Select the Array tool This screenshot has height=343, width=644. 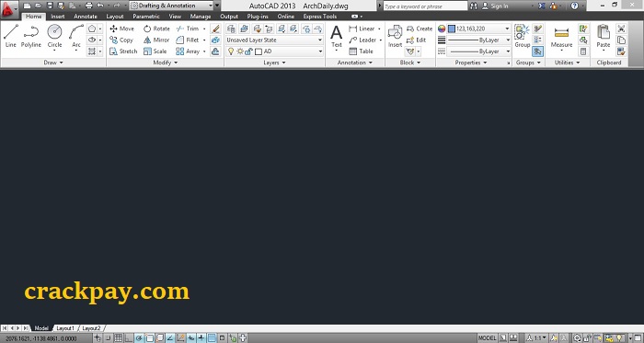188,51
